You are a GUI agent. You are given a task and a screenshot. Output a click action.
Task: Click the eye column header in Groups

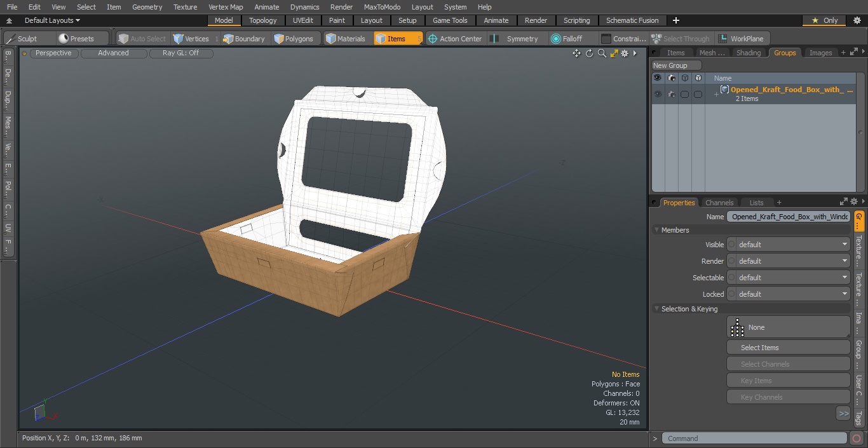point(658,78)
